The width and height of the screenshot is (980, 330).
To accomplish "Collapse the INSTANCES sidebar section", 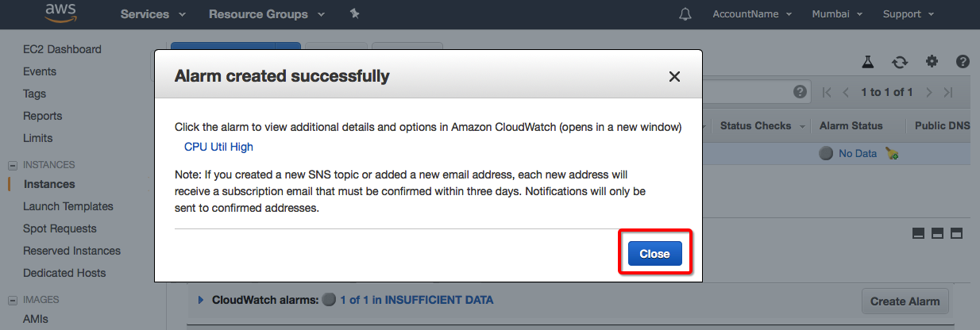I will coord(13,165).
